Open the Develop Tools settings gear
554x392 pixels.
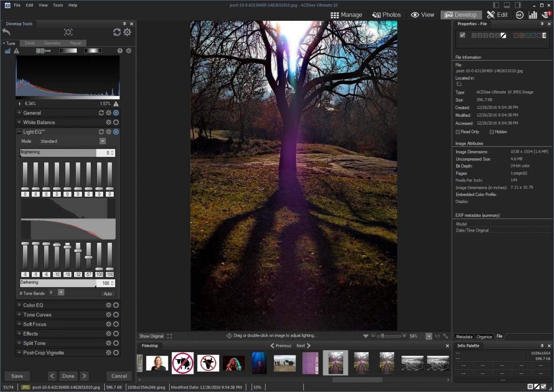pos(127,32)
